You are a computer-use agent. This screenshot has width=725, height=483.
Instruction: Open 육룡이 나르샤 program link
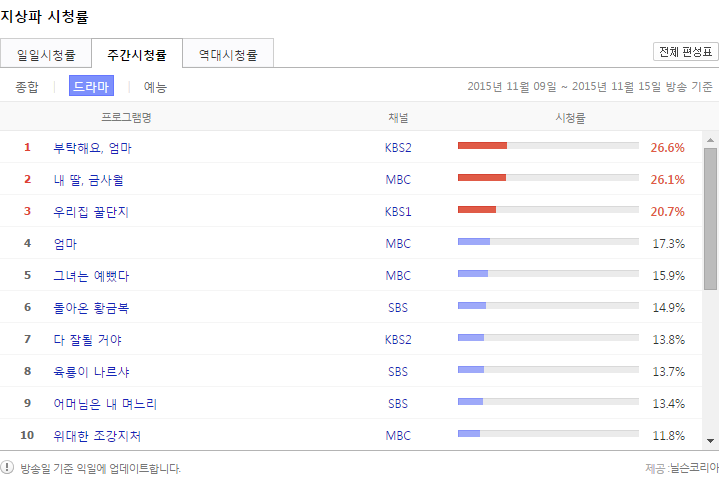[91, 372]
